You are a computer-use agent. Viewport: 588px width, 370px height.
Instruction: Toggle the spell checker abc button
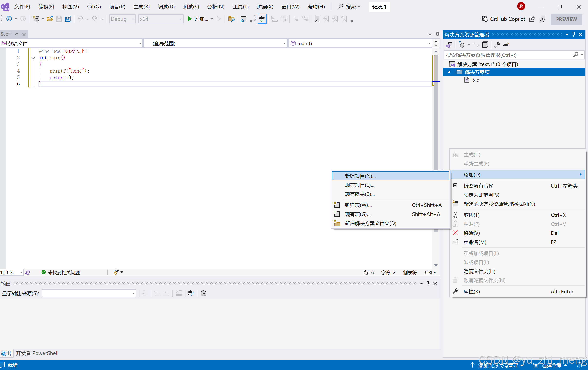(x=262, y=19)
